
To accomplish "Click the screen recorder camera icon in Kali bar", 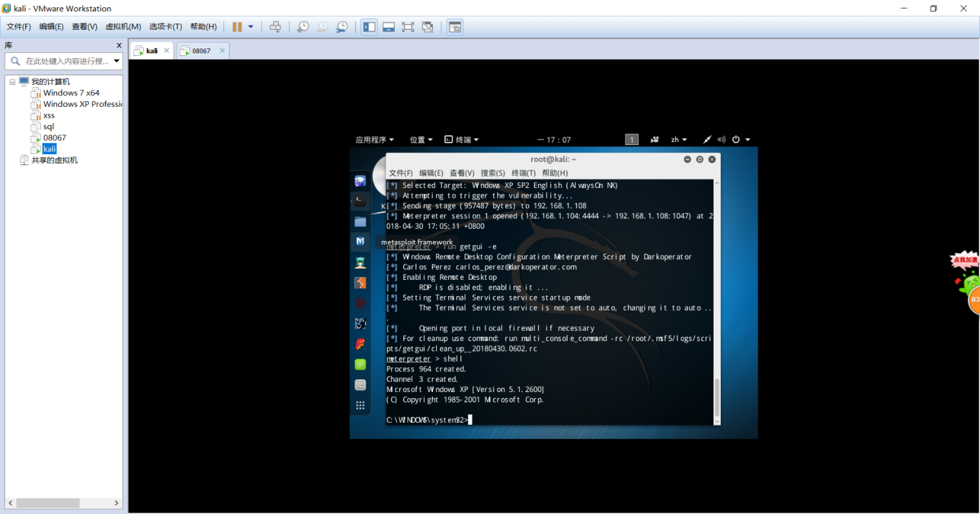I will tap(655, 140).
